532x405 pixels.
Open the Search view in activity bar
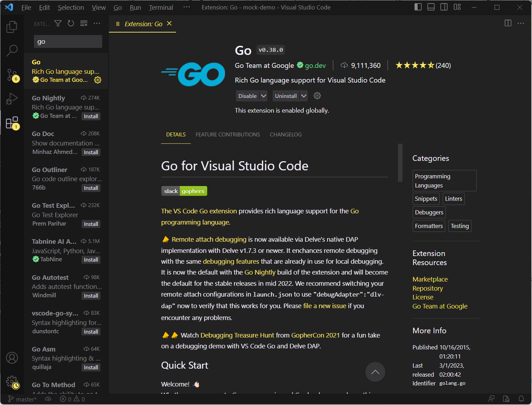[12, 50]
